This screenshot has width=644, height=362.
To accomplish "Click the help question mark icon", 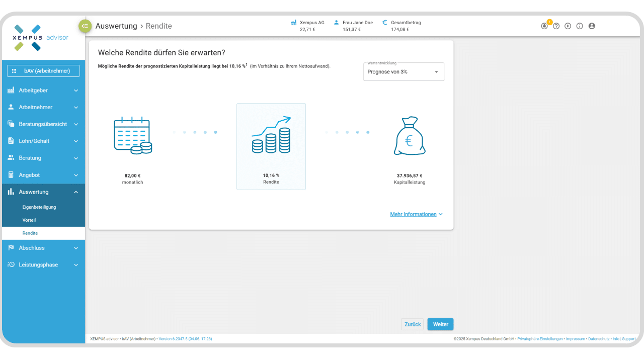I will coord(556,26).
